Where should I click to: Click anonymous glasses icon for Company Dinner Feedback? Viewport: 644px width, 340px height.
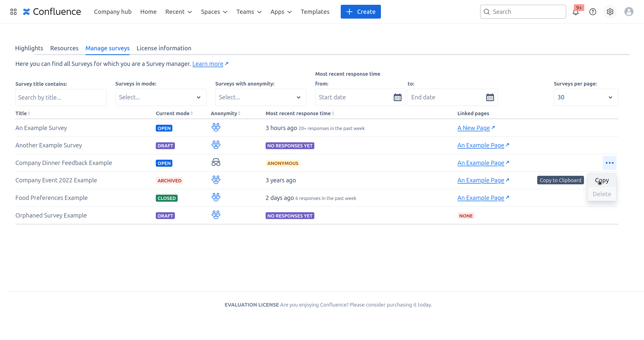(216, 163)
